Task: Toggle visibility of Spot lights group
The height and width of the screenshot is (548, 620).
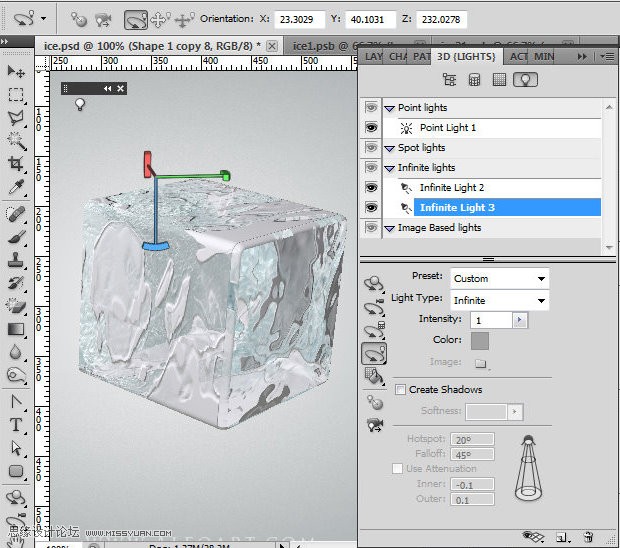Action: 371,147
